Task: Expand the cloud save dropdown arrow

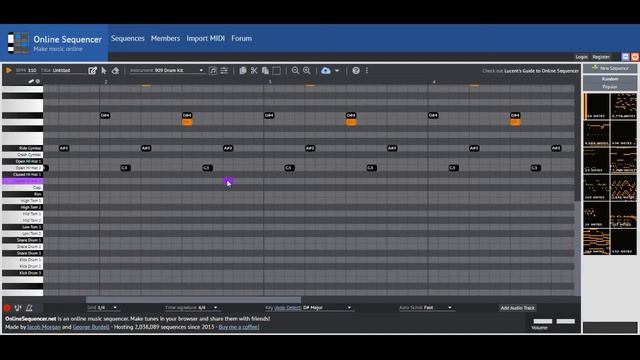Action: click(x=337, y=71)
